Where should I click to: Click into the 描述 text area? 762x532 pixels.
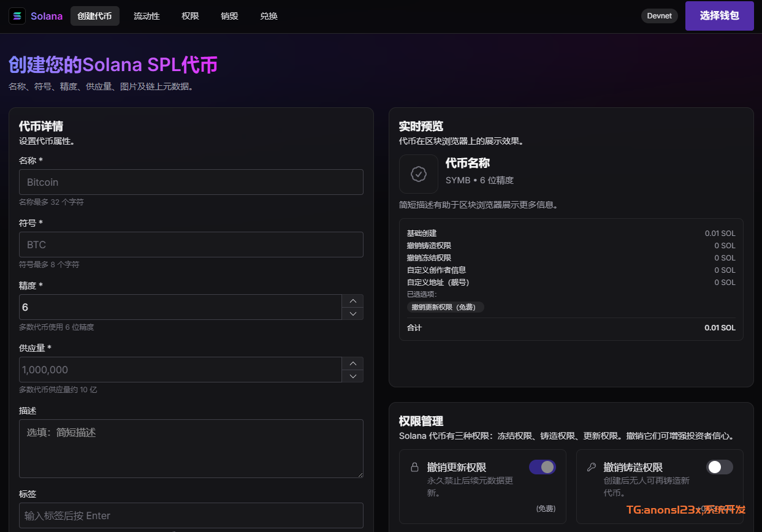[191, 448]
